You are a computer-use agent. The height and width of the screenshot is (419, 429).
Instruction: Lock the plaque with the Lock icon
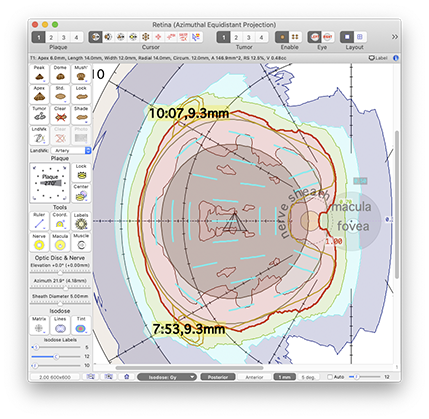pos(81,173)
